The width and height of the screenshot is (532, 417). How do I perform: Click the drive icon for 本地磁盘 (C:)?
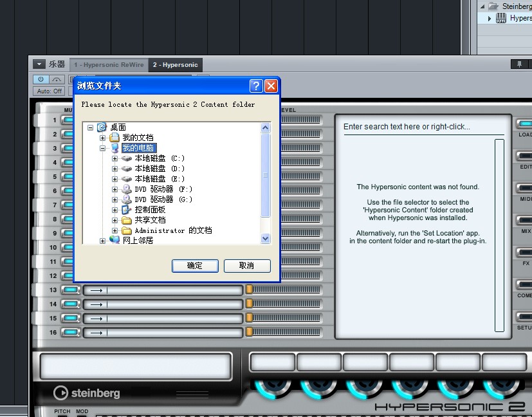[127, 158]
